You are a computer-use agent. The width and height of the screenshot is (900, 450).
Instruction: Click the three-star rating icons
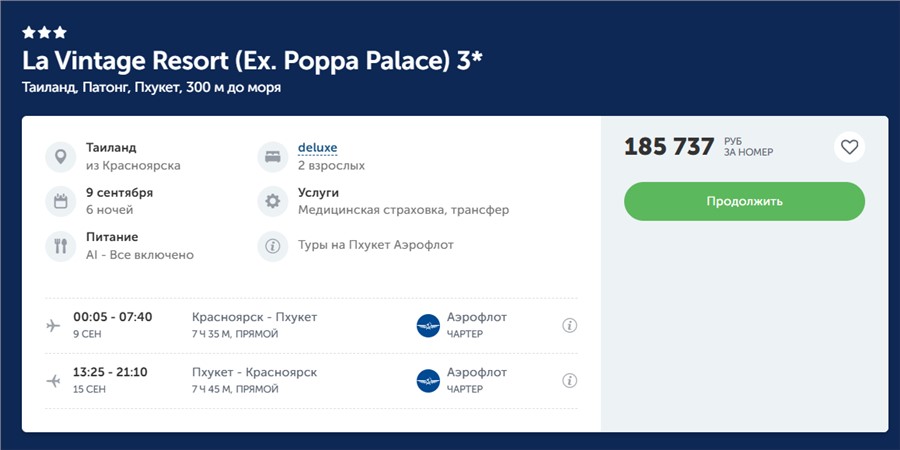(44, 33)
